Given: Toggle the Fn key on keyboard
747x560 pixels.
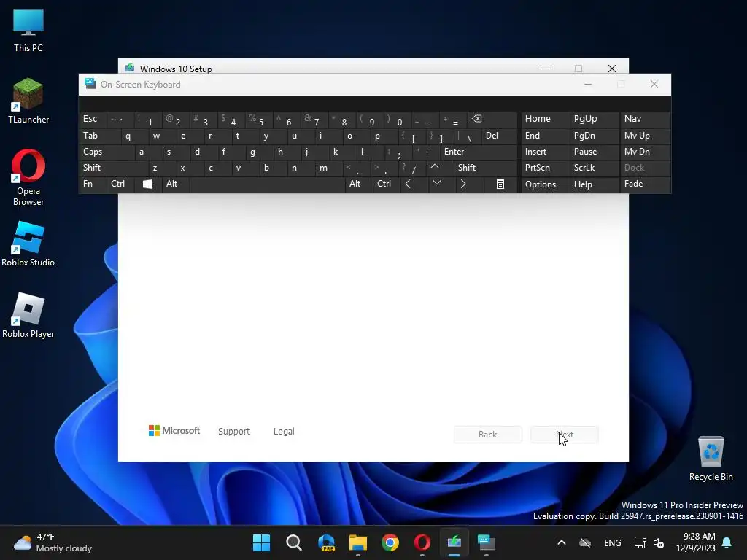Looking at the screenshot, I should coord(93,184).
